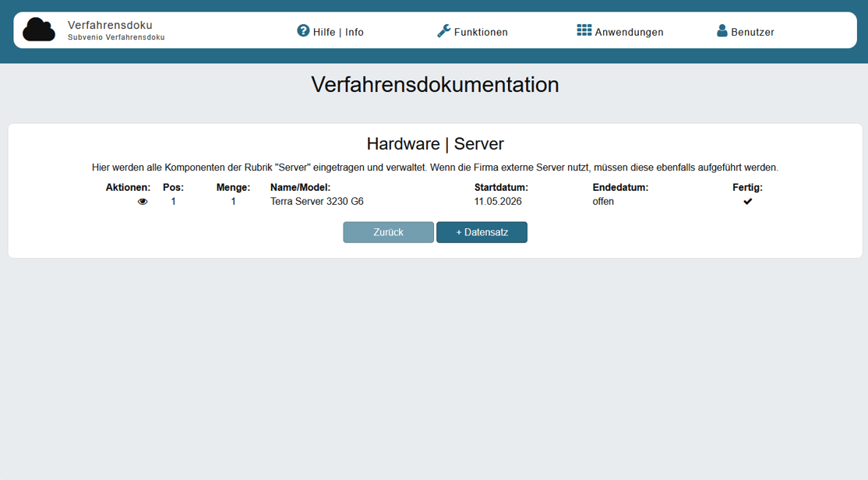The width and height of the screenshot is (868, 480).
Task: Open the Funktionen menu
Action: pos(472,31)
